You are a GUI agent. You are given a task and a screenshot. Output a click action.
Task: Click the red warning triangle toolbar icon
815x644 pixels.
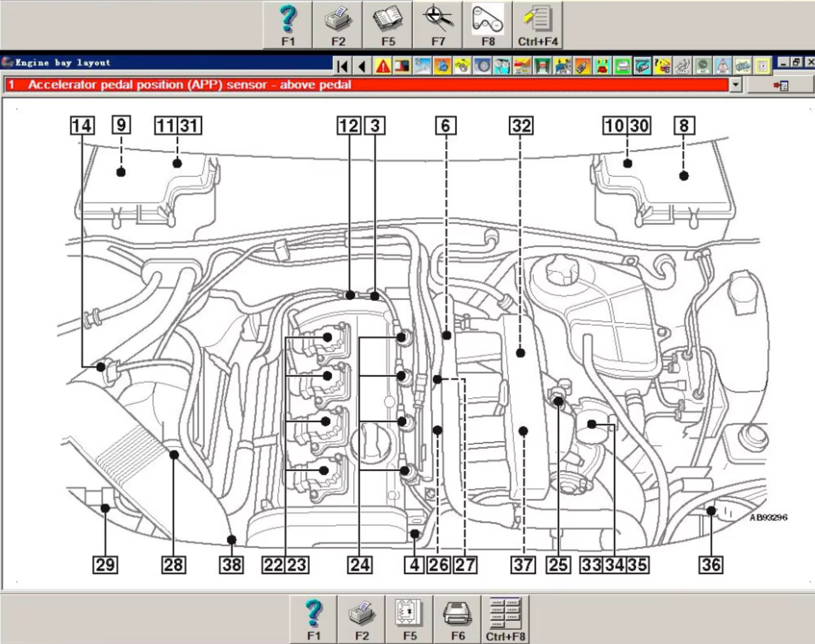coord(383,67)
